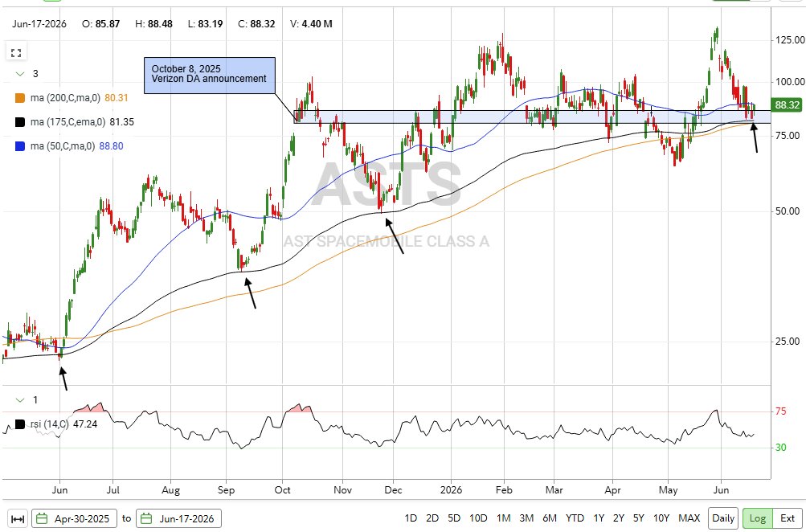Select the rsi (14,C) indicator label
This screenshot has width=806, height=532.
coord(49,424)
